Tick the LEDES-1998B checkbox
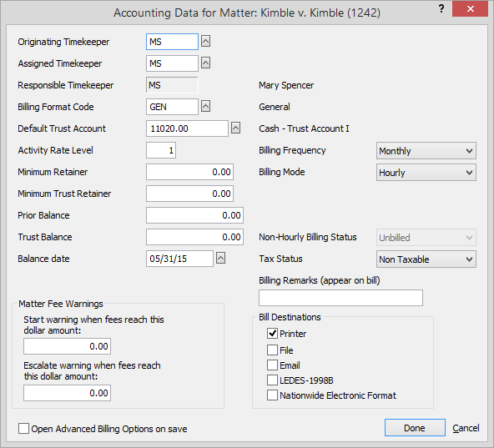Image resolution: width=494 pixels, height=448 pixels. point(272,380)
